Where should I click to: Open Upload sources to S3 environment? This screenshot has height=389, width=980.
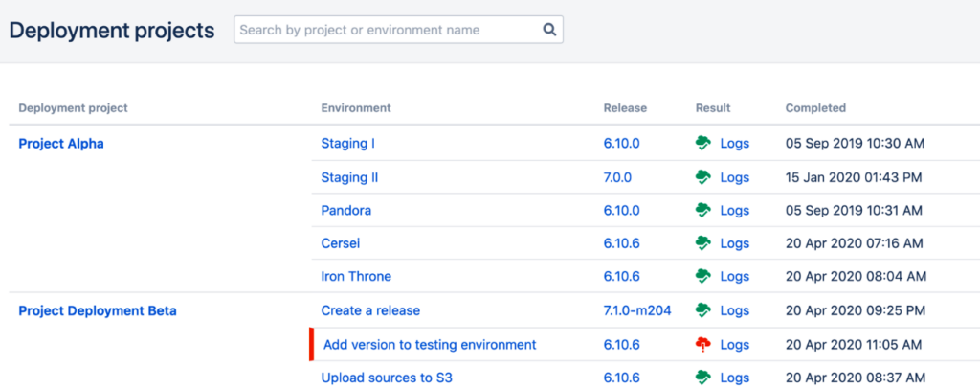(x=387, y=378)
